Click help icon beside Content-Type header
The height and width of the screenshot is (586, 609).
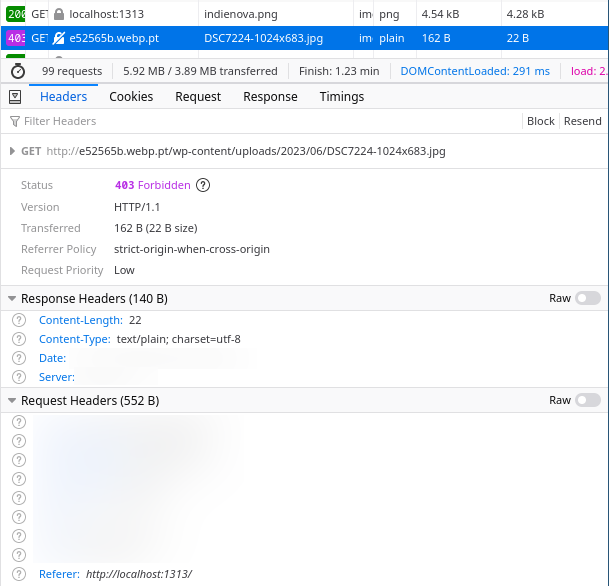point(19,339)
